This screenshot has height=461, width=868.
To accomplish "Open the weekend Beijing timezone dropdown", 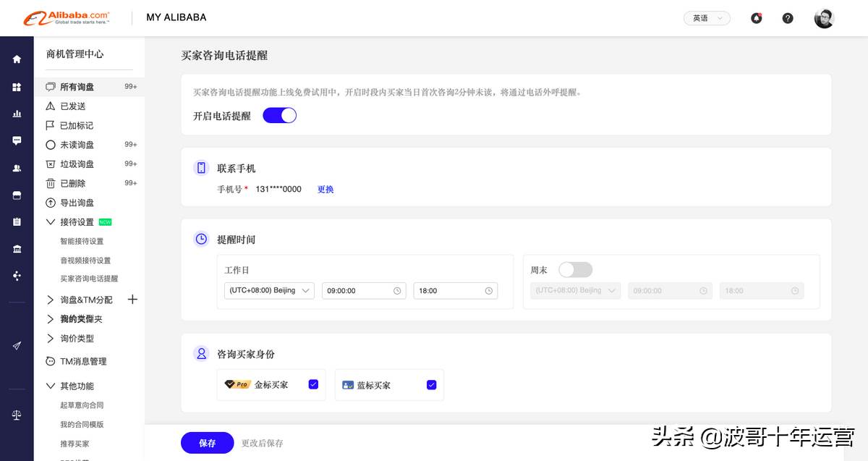I will tap(575, 291).
